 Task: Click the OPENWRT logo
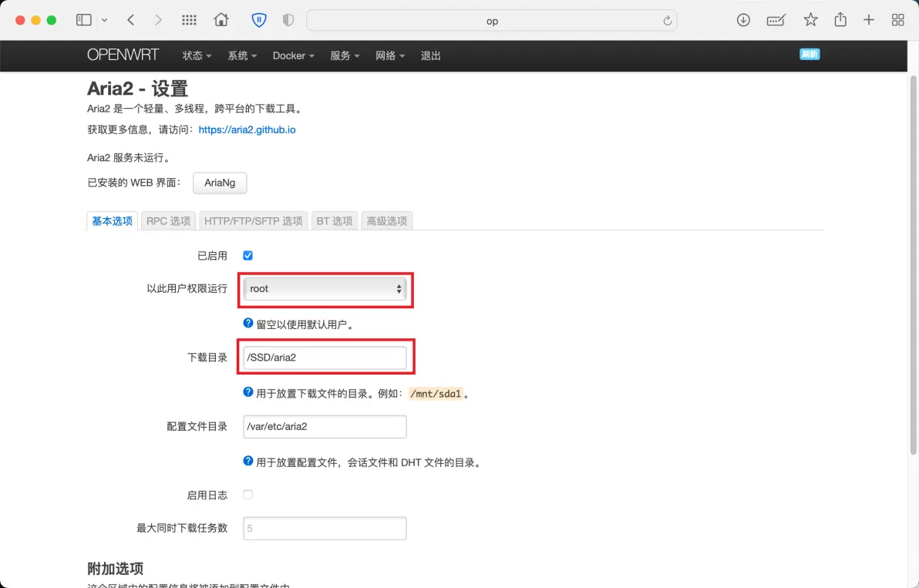point(123,55)
